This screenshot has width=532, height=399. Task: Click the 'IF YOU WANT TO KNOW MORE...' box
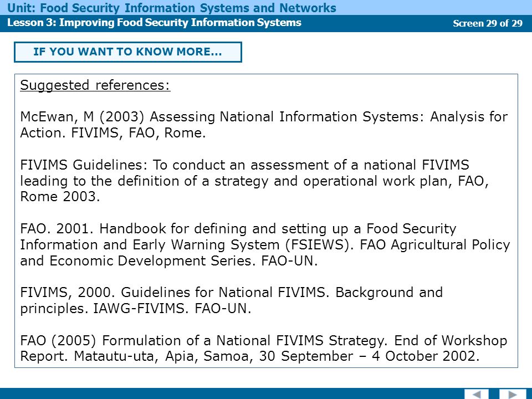pos(128,52)
